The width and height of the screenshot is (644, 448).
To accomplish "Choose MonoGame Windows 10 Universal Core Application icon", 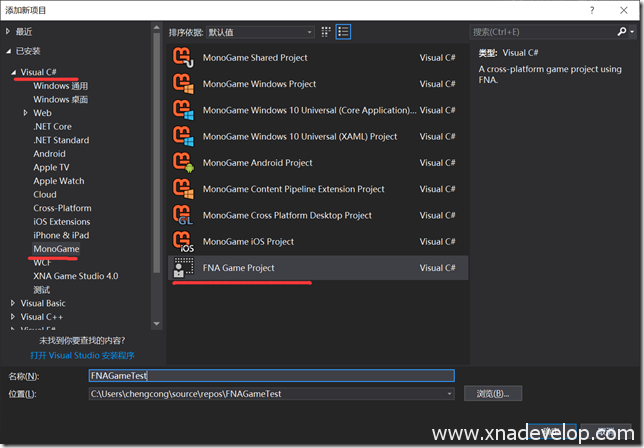I will click(183, 110).
